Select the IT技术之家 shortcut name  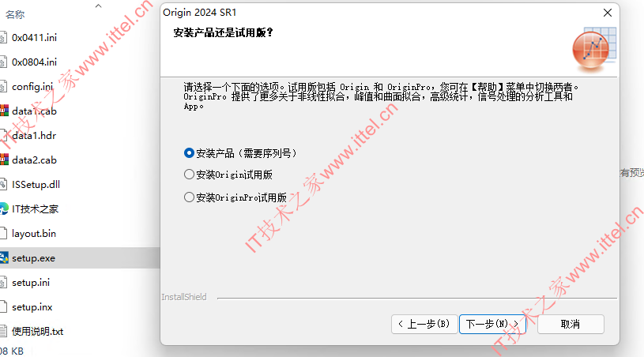36,209
